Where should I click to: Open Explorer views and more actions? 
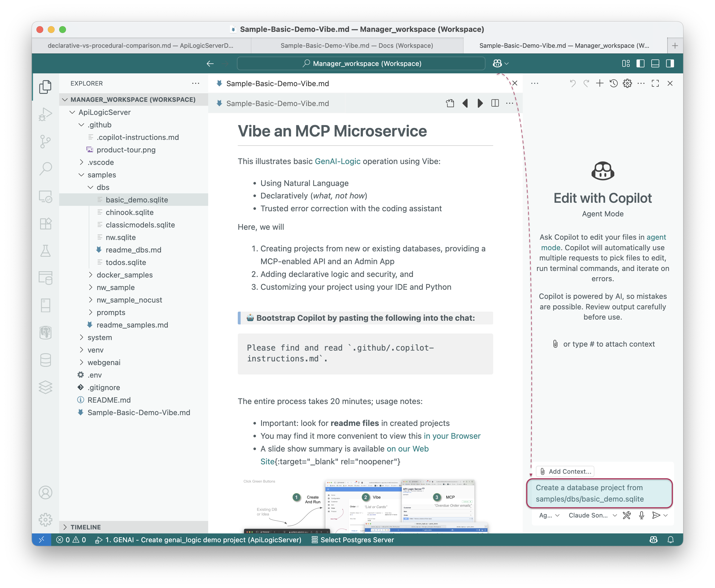[x=195, y=84]
